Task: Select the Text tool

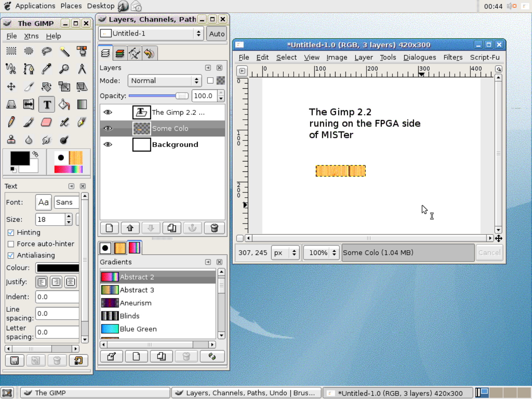Action: pos(47,104)
